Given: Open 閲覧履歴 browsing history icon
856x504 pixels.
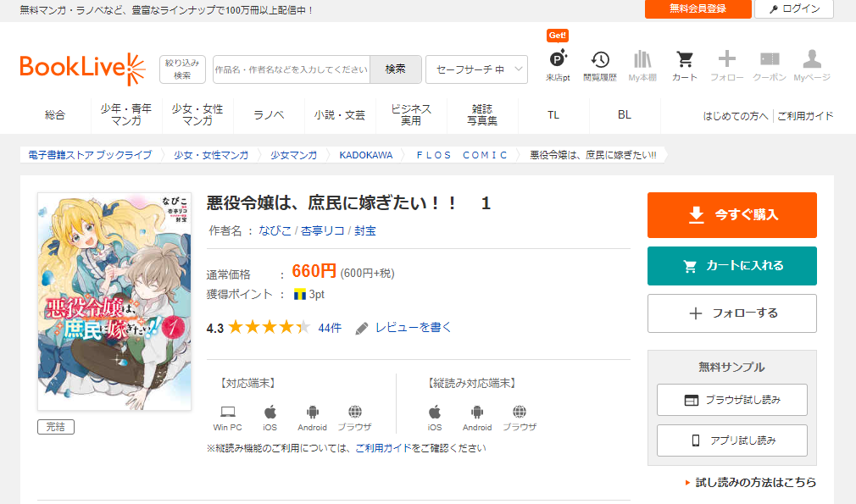Looking at the screenshot, I should [599, 61].
